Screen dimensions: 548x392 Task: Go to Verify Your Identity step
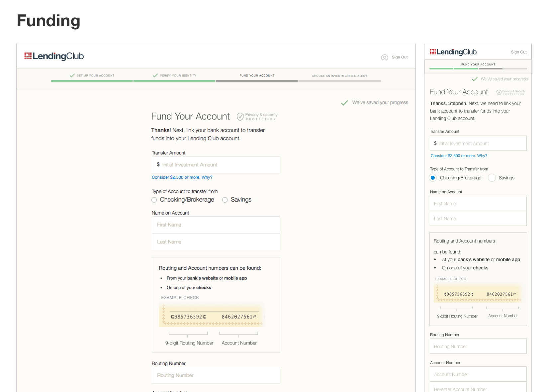178,76
